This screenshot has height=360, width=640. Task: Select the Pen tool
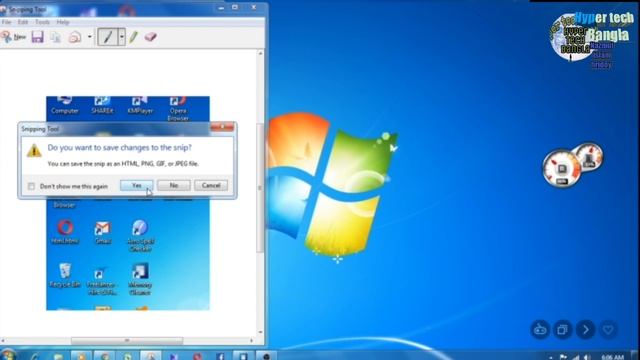click(108, 37)
